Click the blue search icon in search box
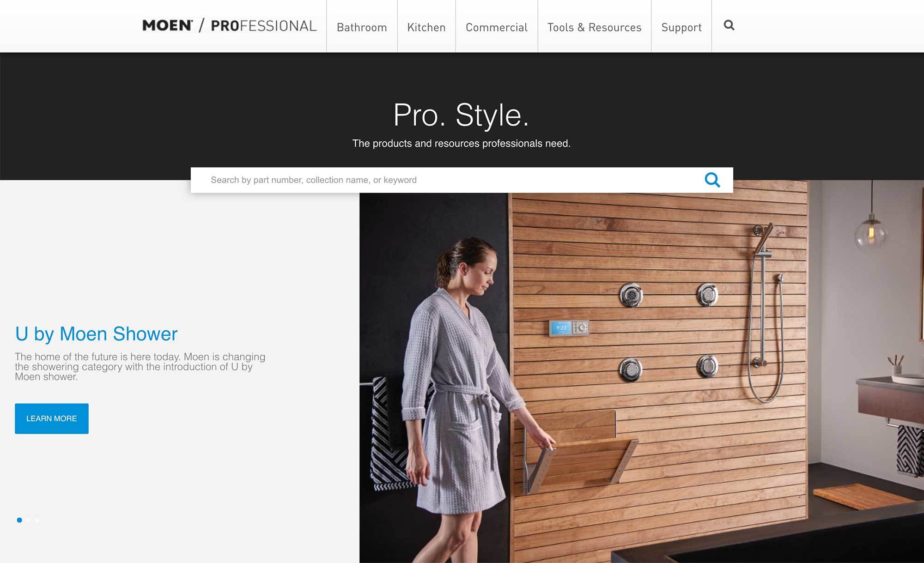 [712, 180]
